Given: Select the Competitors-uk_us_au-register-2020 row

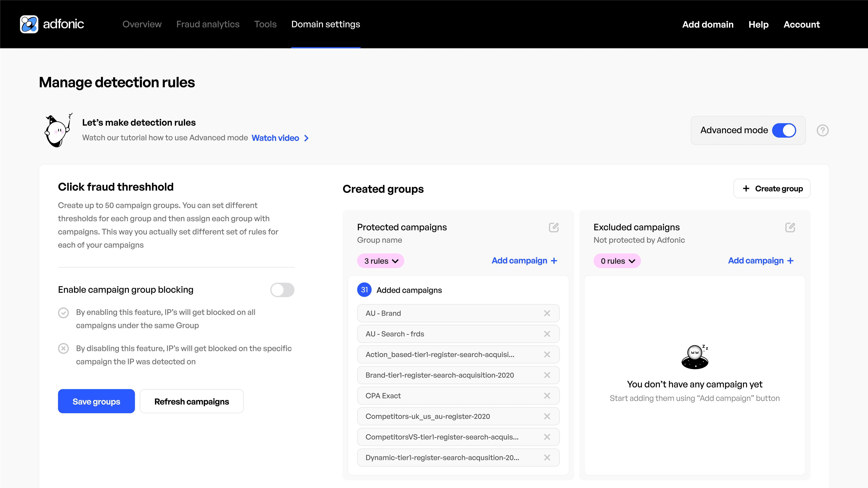Looking at the screenshot, I should tap(458, 416).
